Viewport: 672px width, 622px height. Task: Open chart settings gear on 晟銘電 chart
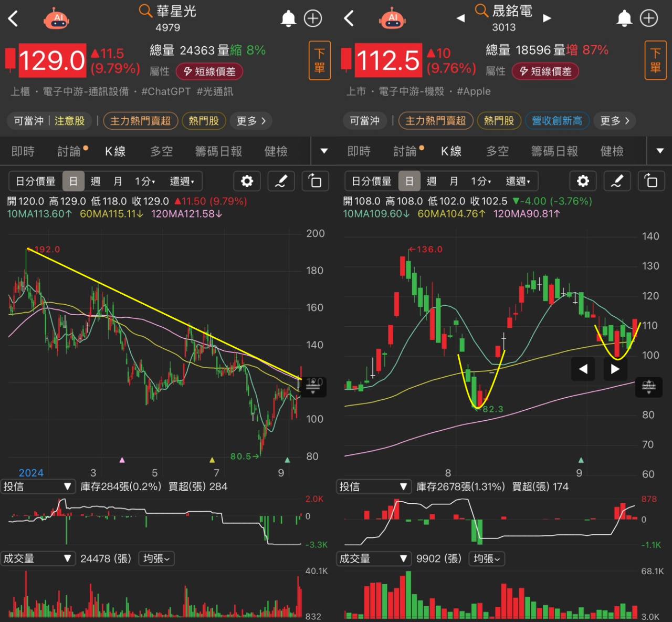pyautogui.click(x=583, y=181)
